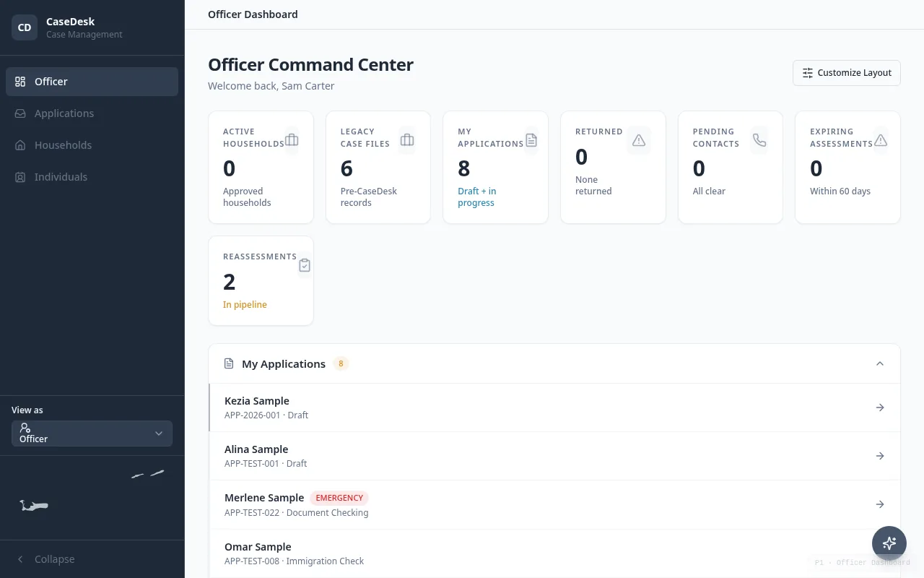Open Merlene Sample application arrow
924x578 pixels.
[x=880, y=504]
